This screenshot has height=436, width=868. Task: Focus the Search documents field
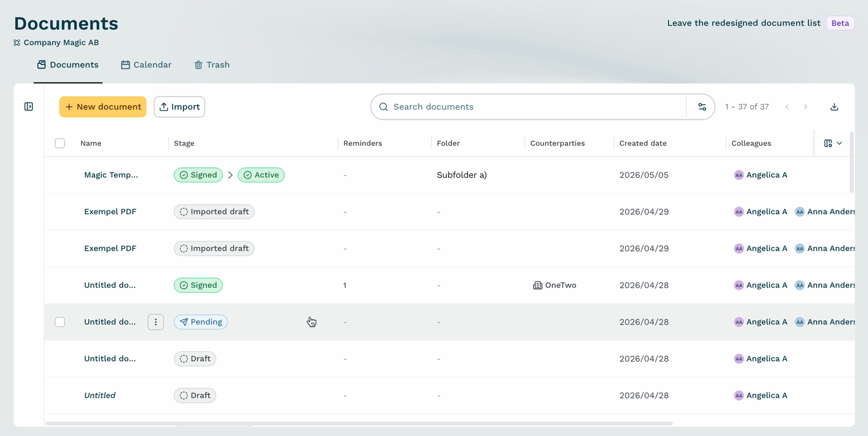(528, 107)
